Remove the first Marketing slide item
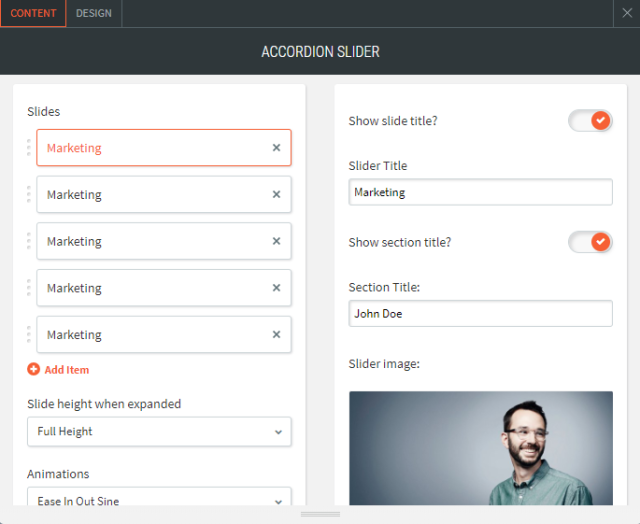Viewport: 640px width, 524px height. (x=277, y=148)
